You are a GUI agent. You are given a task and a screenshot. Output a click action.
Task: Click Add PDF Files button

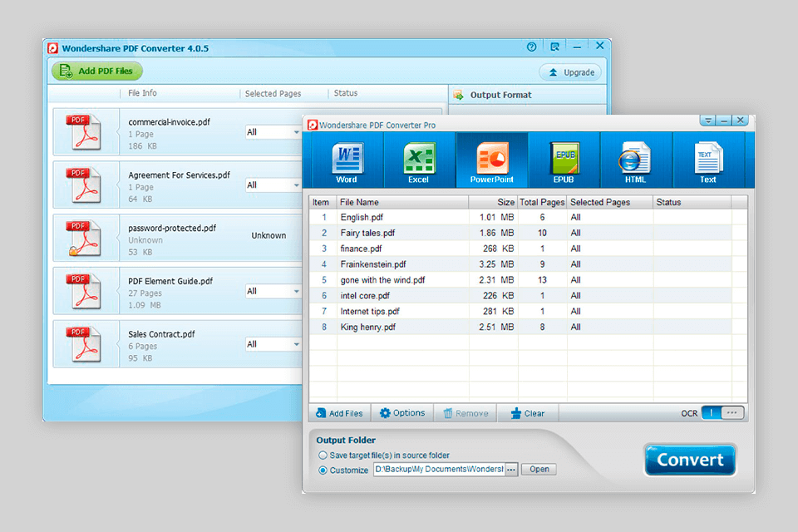tap(96, 71)
